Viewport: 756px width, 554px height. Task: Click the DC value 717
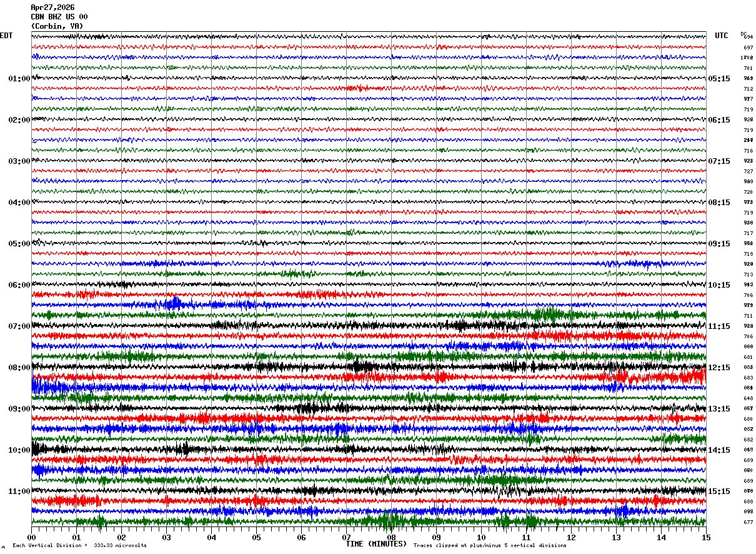click(x=748, y=233)
